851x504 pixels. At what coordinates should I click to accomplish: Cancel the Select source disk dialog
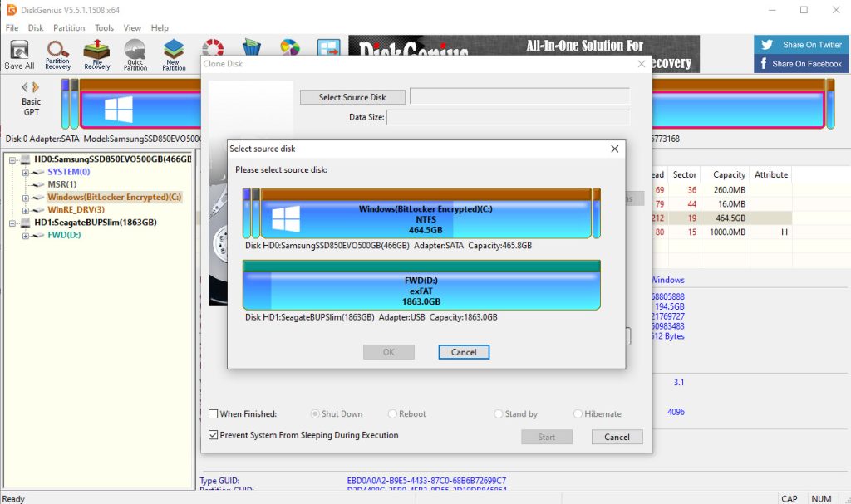click(464, 352)
